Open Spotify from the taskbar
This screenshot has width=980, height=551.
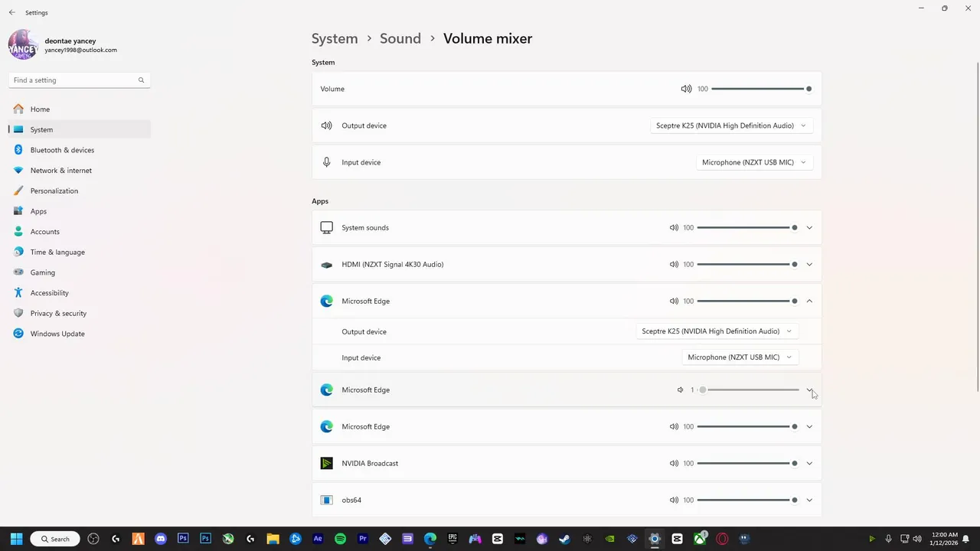coord(341,539)
